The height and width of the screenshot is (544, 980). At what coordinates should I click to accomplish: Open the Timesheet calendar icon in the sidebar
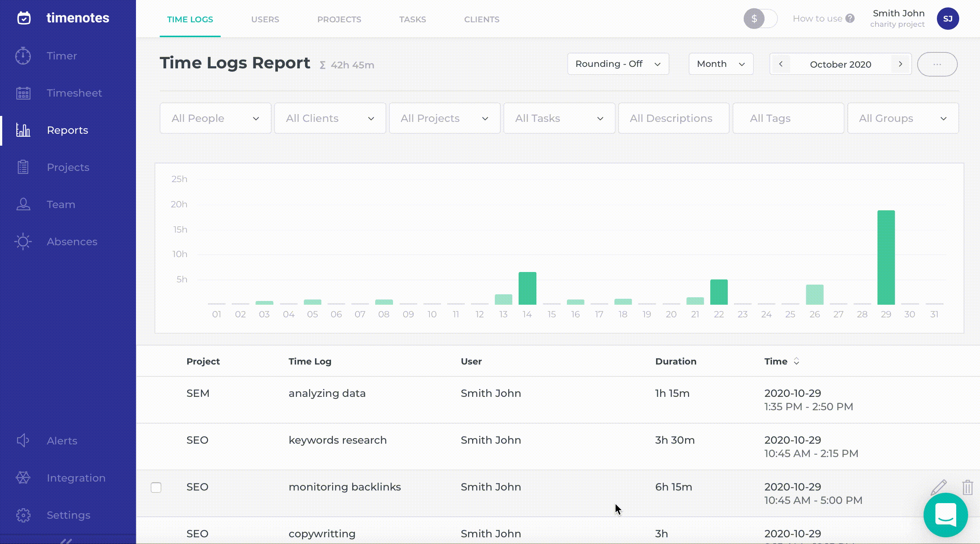pos(23,93)
